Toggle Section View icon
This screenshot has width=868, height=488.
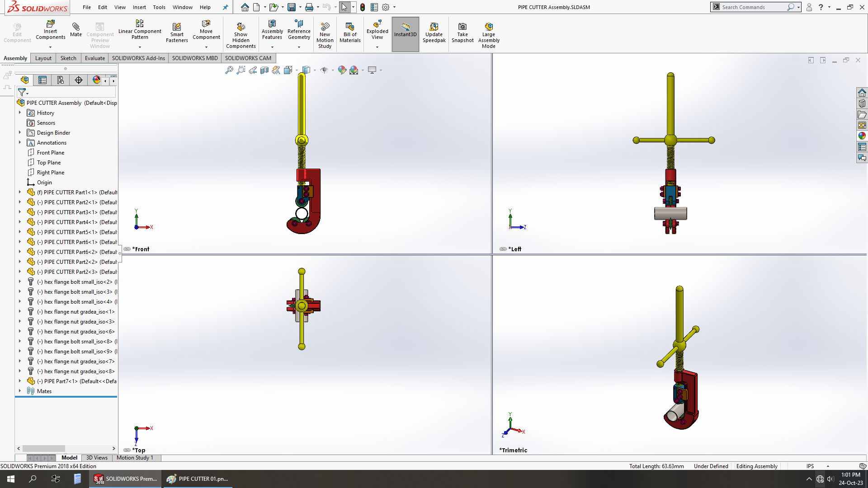coord(264,70)
